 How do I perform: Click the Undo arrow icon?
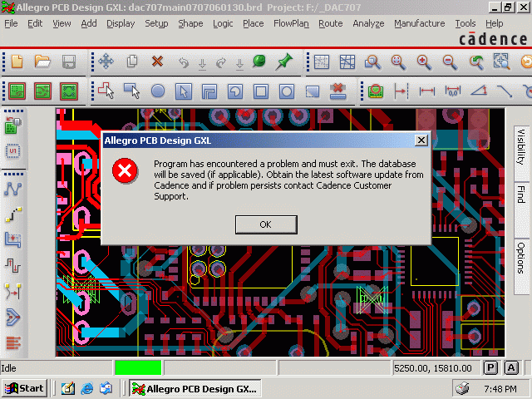click(x=184, y=63)
